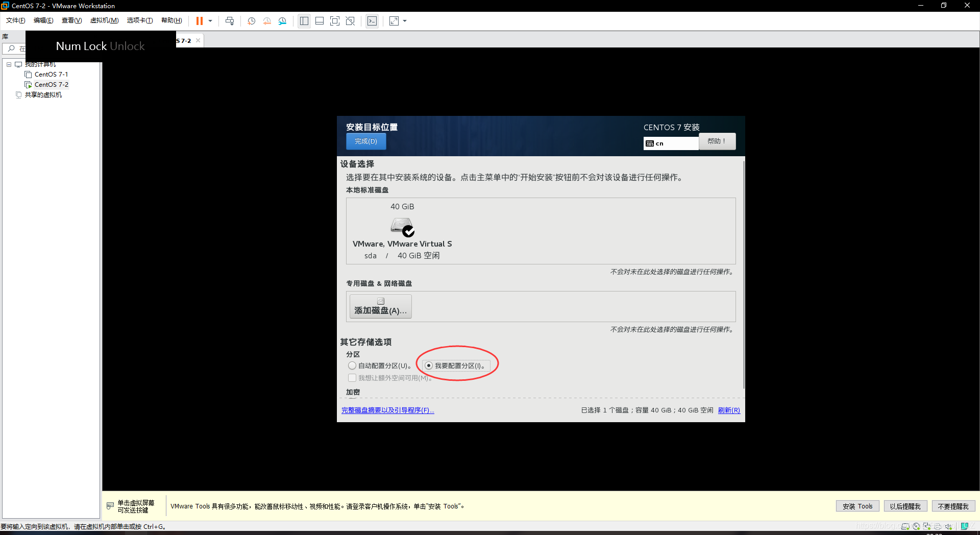Collapse the 我的计算机 tree node
The image size is (980, 535).
click(9, 64)
